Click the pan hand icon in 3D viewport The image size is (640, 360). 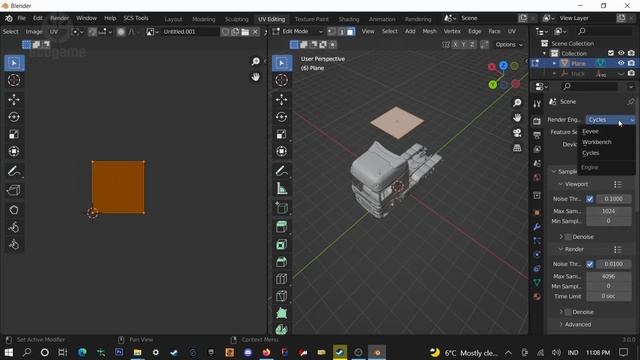517,118
